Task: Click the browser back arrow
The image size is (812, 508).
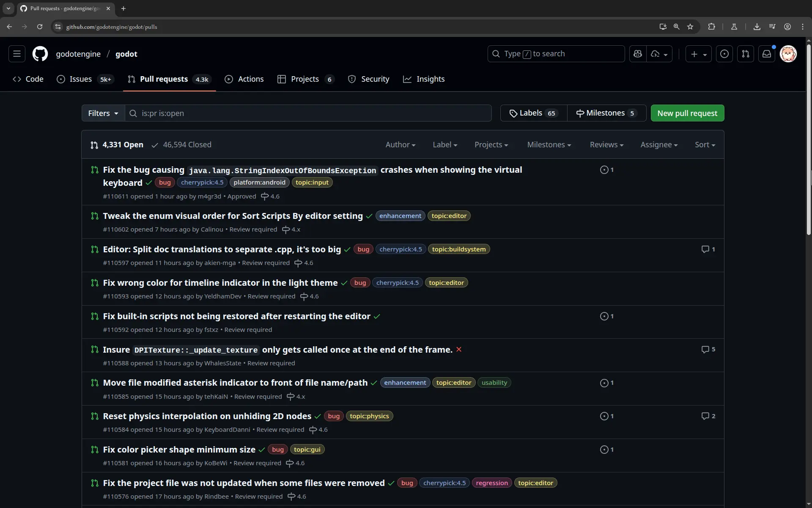Action: click(x=9, y=27)
